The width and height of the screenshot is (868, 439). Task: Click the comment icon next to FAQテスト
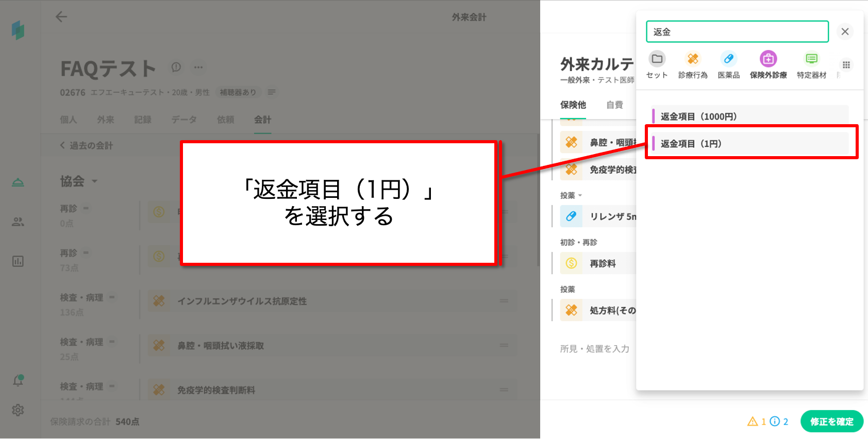pyautogui.click(x=176, y=67)
